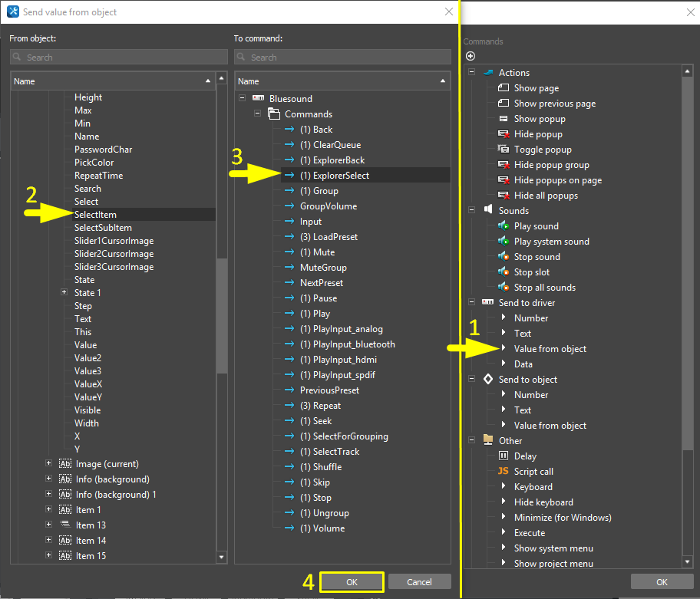This screenshot has height=599, width=700.
Task: Click the Bluesound driver icon
Action: pos(258,99)
